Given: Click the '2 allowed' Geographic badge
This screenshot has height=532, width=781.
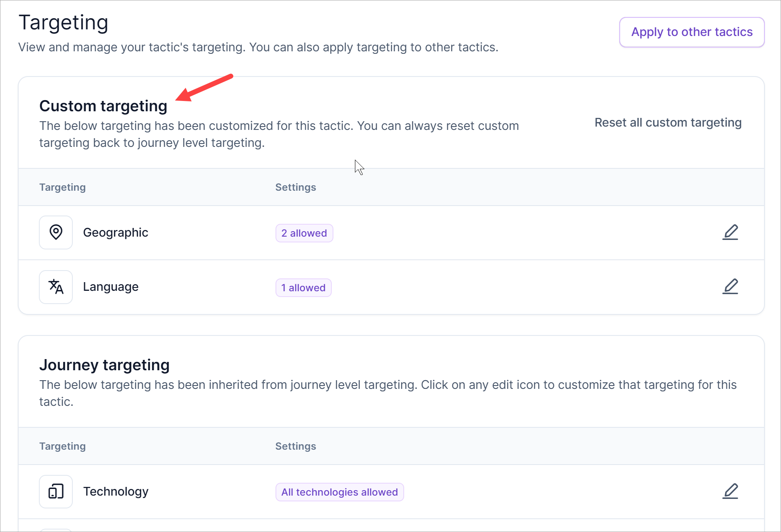Looking at the screenshot, I should point(304,233).
